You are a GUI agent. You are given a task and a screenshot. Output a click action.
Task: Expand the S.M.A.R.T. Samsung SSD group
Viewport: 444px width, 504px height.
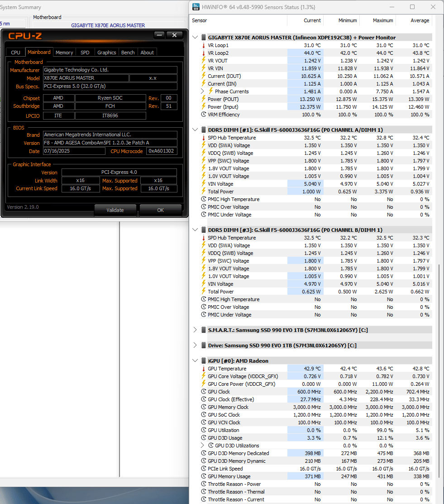click(x=195, y=330)
